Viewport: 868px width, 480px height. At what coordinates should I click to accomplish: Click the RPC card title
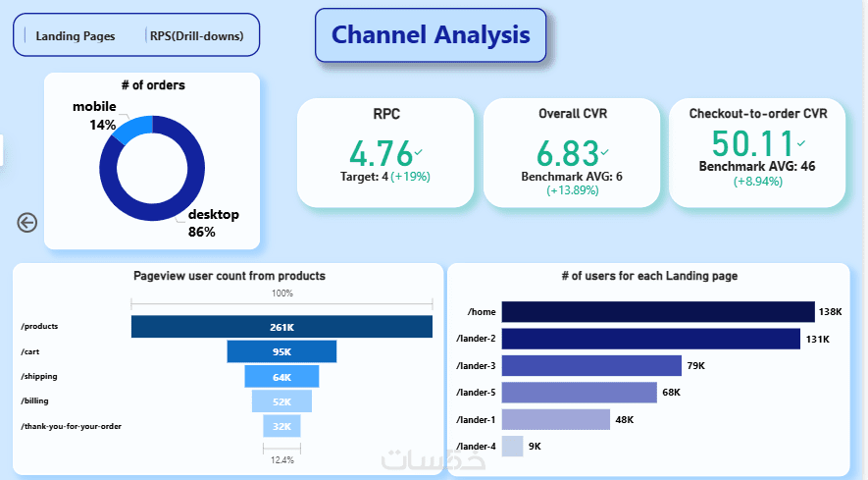[x=386, y=114]
